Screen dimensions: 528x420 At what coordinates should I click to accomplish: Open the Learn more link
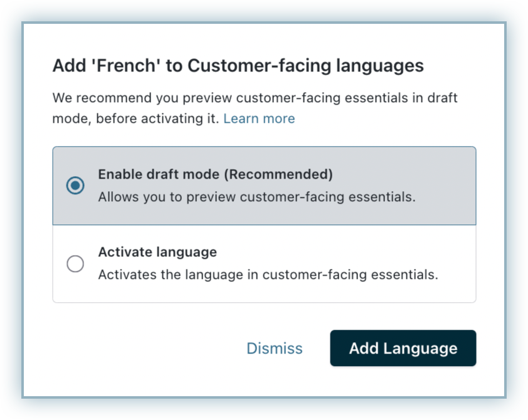click(259, 118)
